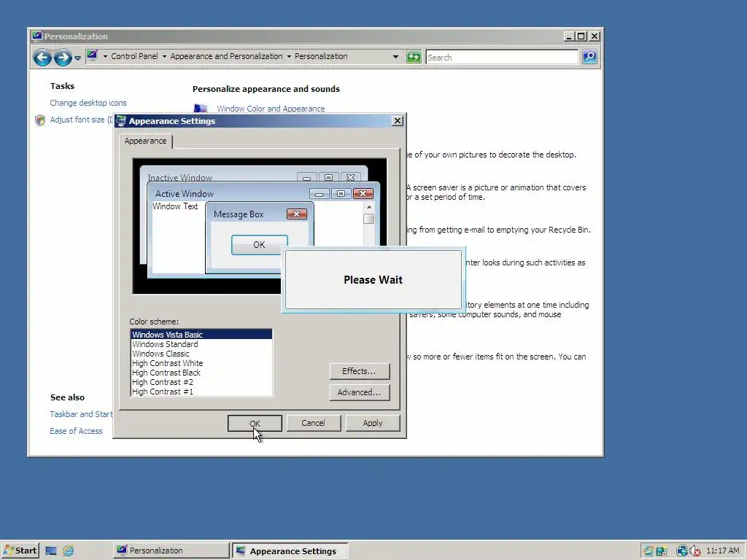Screen dimensions: 747x560
Task: Select Appearance and Personalization breadcrumb
Action: pyautogui.click(x=226, y=56)
